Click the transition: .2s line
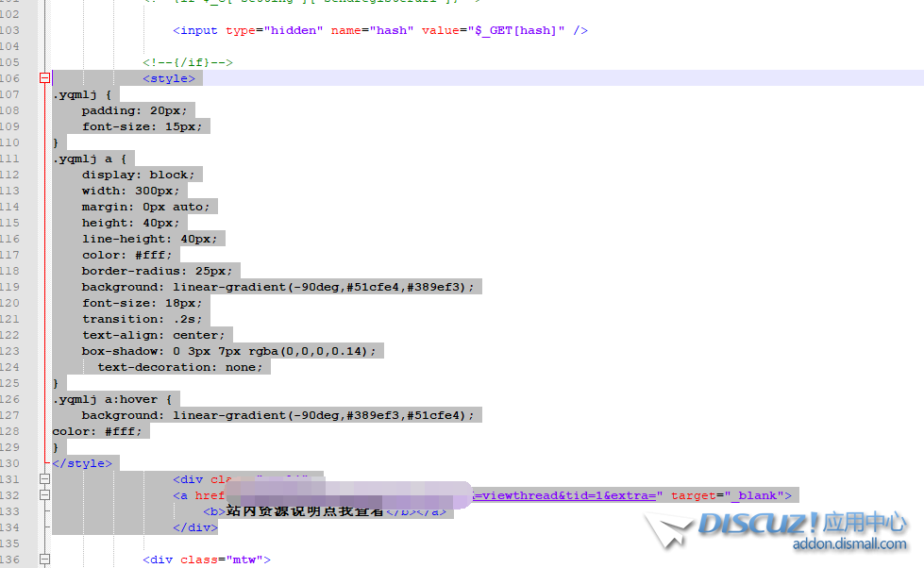This screenshot has width=924, height=568. click(142, 319)
